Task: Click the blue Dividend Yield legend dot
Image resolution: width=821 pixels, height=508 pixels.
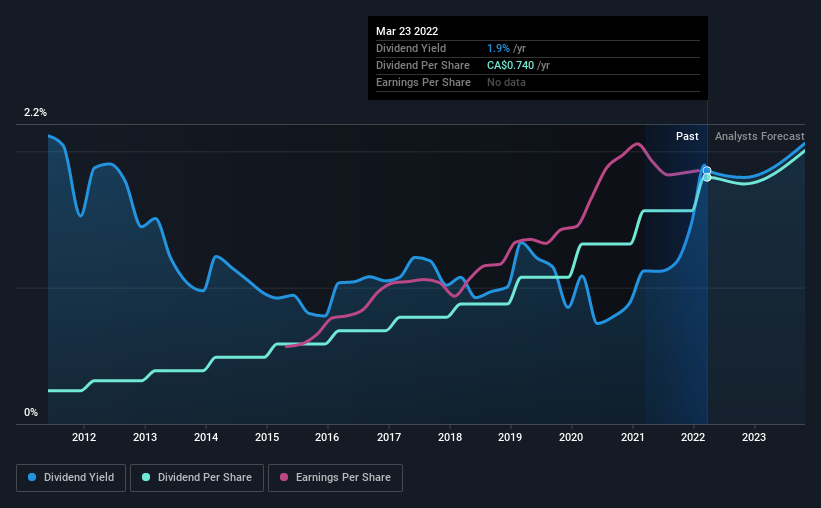Action: pos(32,477)
